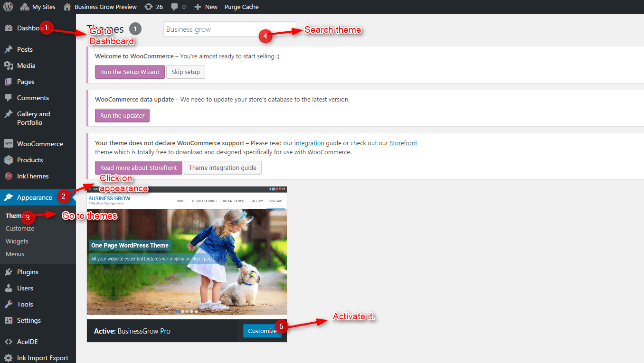Image resolution: width=644 pixels, height=363 pixels.
Task: Click Run the updater button
Action: point(123,115)
